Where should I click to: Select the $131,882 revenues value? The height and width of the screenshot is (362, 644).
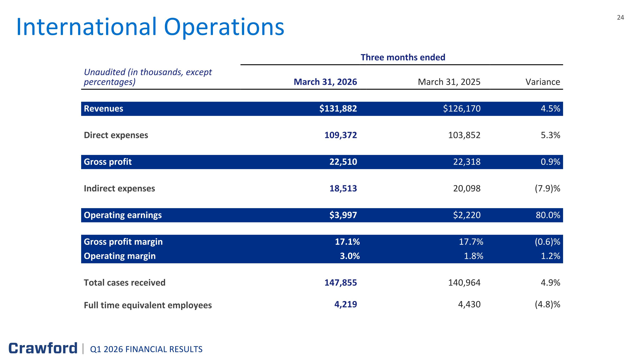pyautogui.click(x=338, y=108)
